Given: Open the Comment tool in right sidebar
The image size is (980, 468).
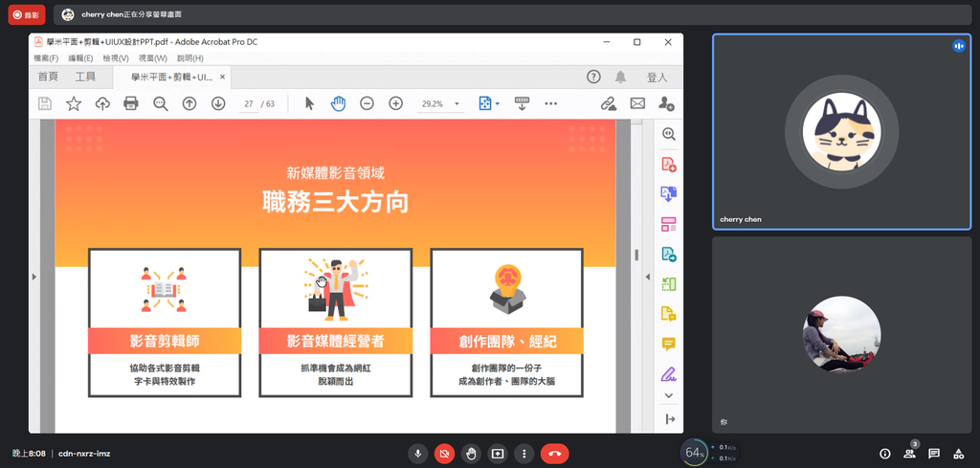Looking at the screenshot, I should (x=669, y=344).
